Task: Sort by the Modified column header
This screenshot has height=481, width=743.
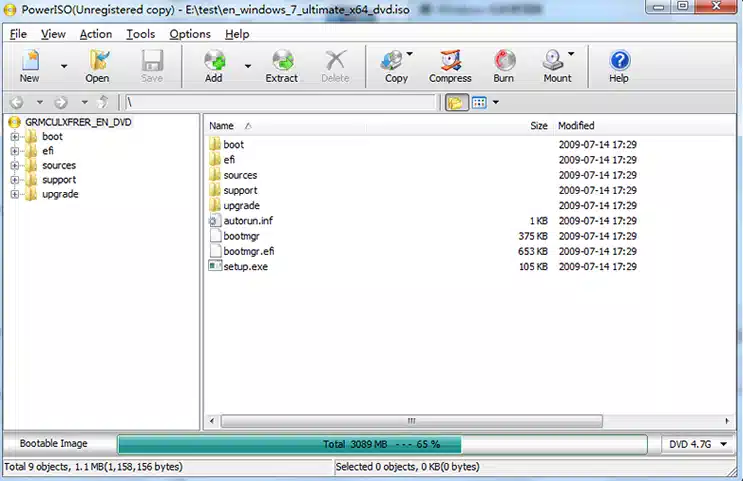Action: pos(576,126)
